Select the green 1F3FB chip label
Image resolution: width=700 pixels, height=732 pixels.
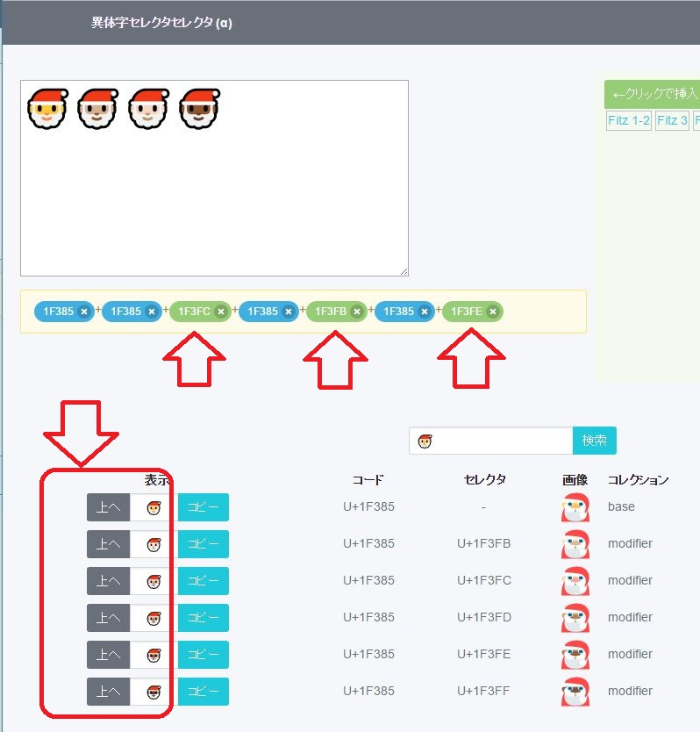[331, 312]
